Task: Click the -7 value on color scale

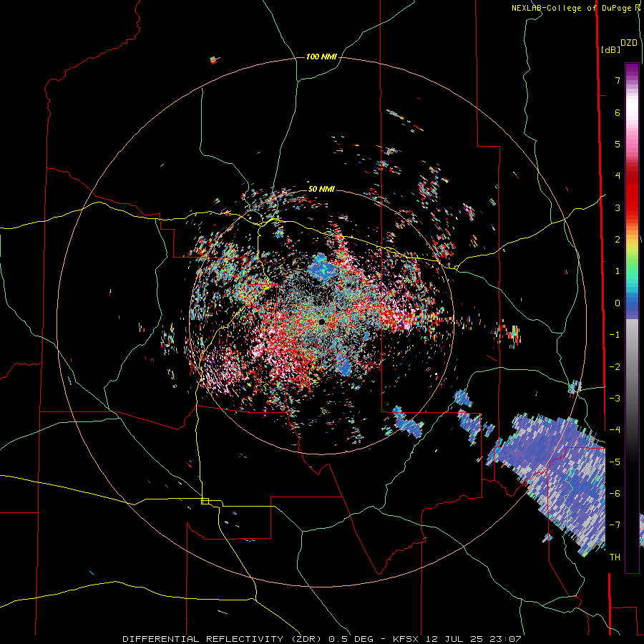Action: click(615, 525)
